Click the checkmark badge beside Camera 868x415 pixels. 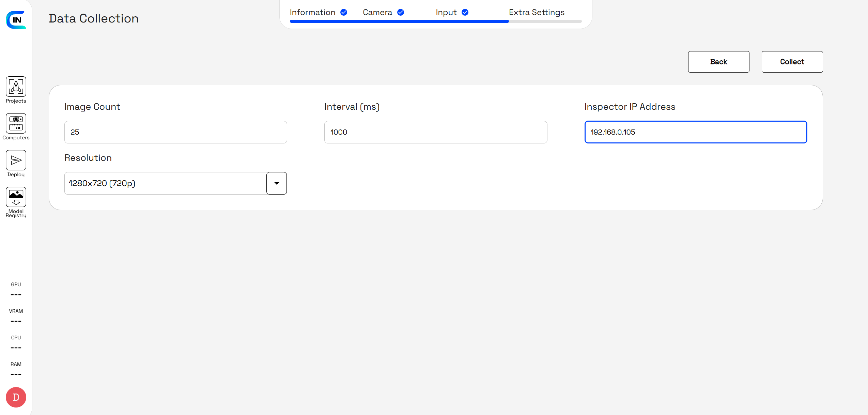(x=401, y=12)
